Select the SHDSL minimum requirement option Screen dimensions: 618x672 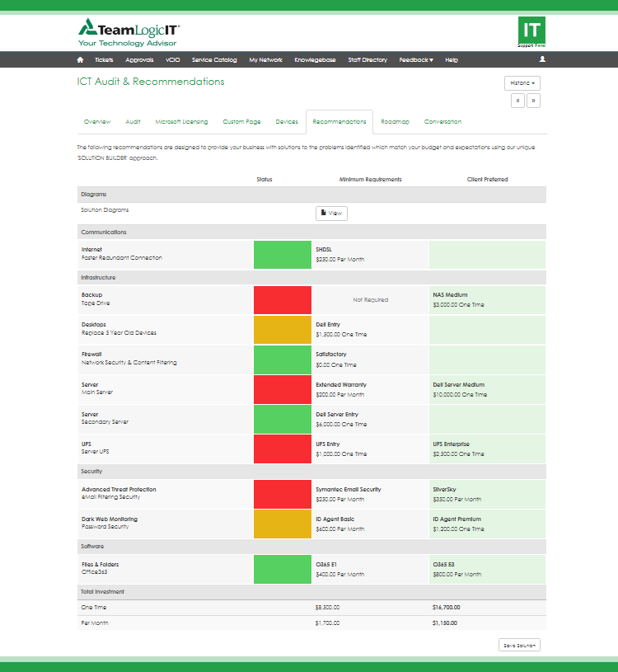click(371, 254)
